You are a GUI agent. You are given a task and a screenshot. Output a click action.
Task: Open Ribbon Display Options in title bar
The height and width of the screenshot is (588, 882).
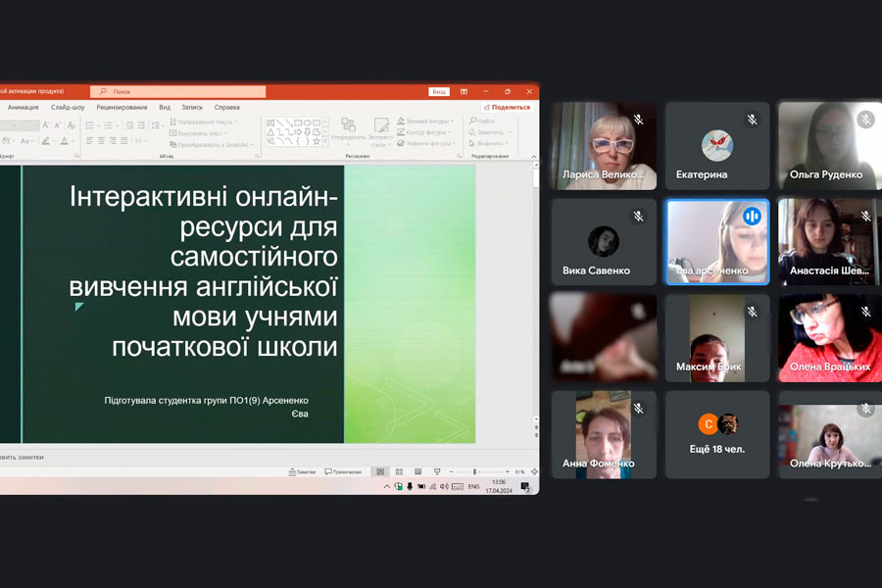point(465,91)
